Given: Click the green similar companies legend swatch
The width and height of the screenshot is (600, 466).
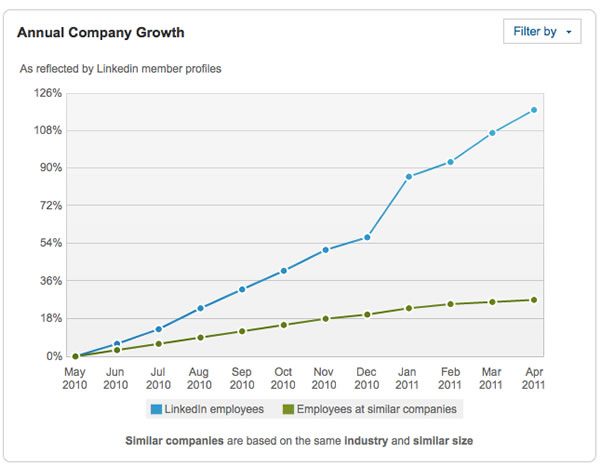Looking at the screenshot, I should pyautogui.click(x=287, y=409).
